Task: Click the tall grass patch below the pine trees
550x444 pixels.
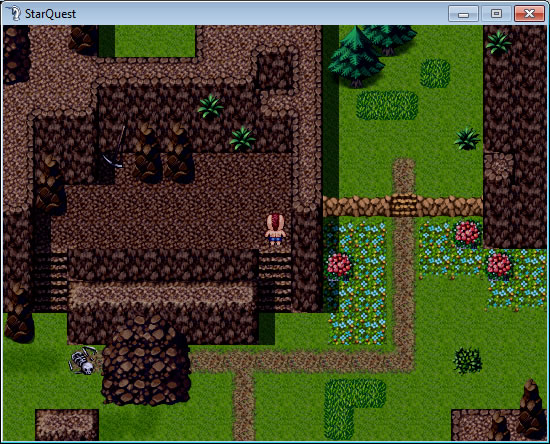Action: click(387, 105)
